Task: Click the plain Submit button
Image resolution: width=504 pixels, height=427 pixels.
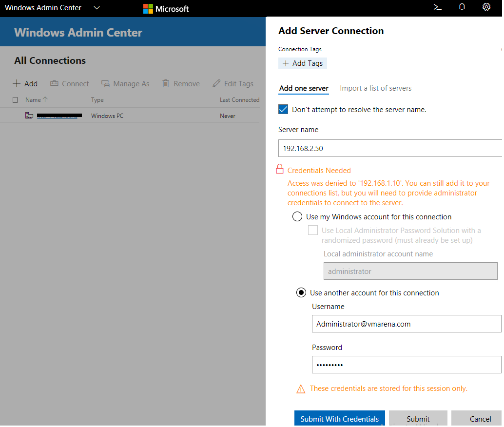Action: (418, 418)
